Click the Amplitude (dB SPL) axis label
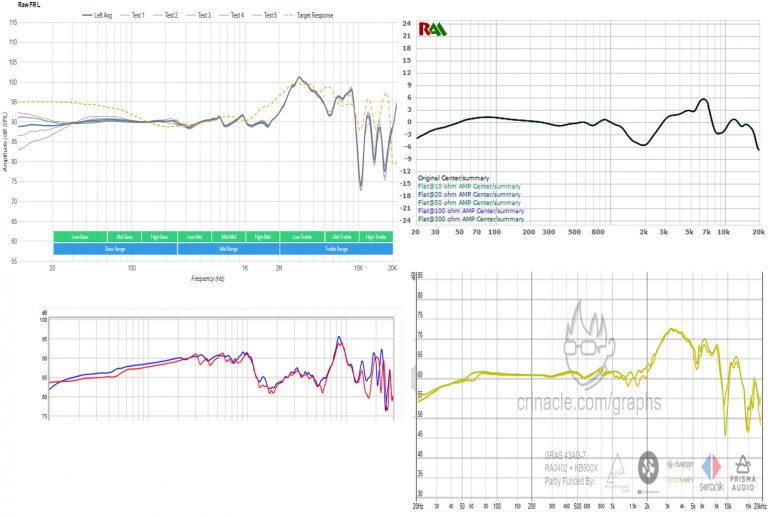The image size is (768, 517). point(5,142)
